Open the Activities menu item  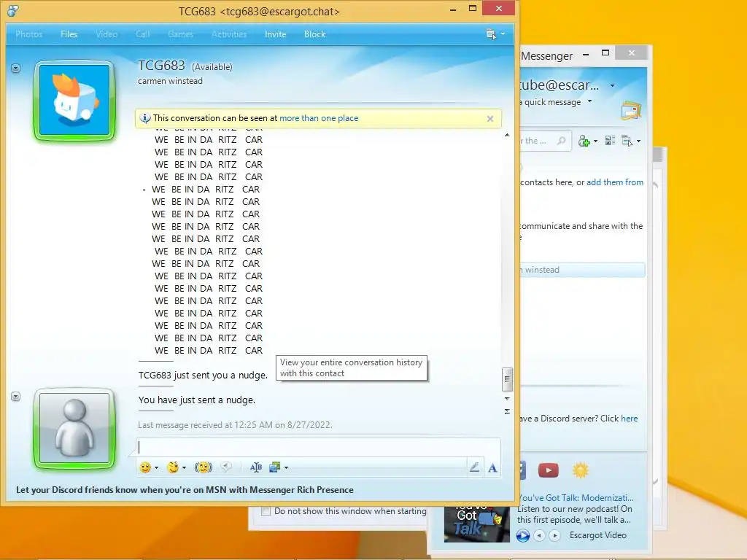pos(229,34)
